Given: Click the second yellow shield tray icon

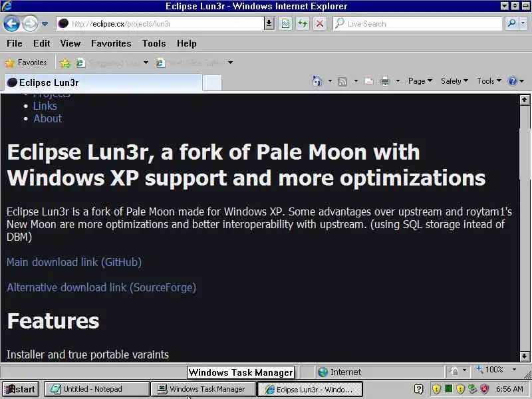Looking at the screenshot, I should [x=460, y=388].
